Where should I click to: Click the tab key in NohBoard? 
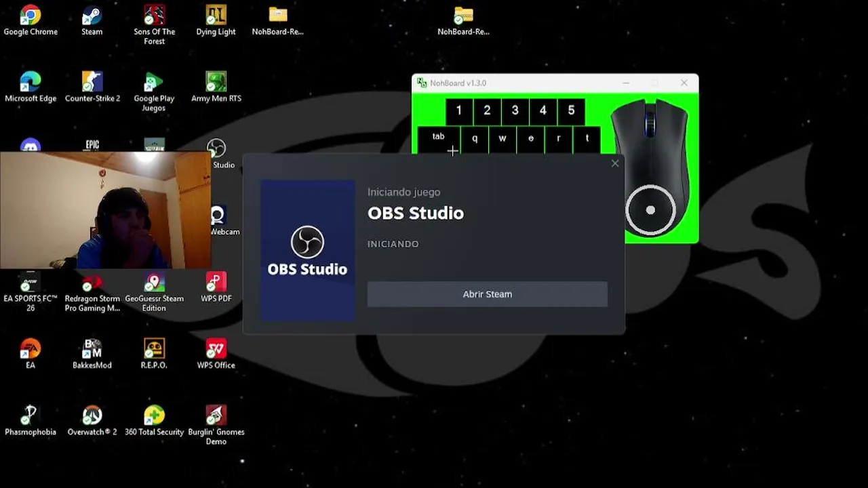click(439, 140)
